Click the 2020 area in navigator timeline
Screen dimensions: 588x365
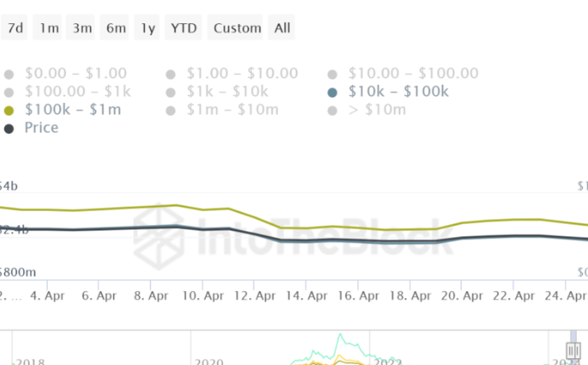210,362
